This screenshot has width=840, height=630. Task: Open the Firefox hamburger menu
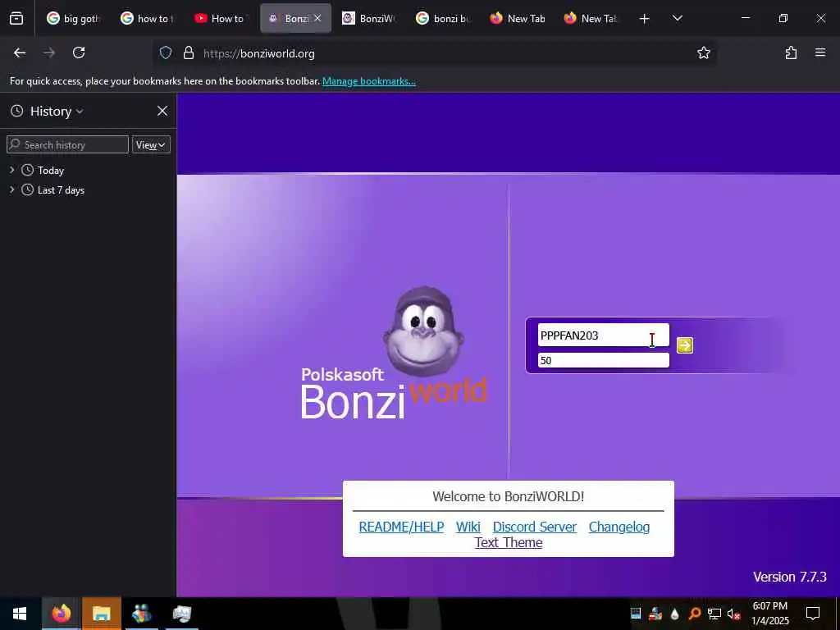tap(820, 52)
